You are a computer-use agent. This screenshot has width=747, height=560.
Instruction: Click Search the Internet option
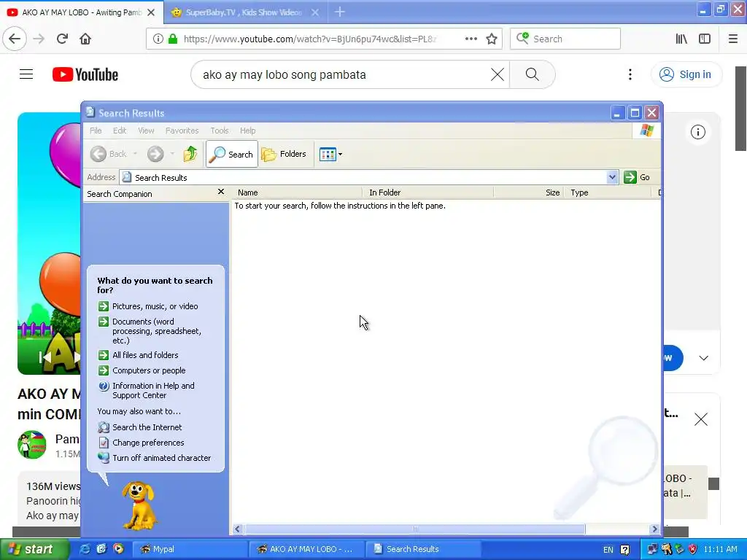140,427
